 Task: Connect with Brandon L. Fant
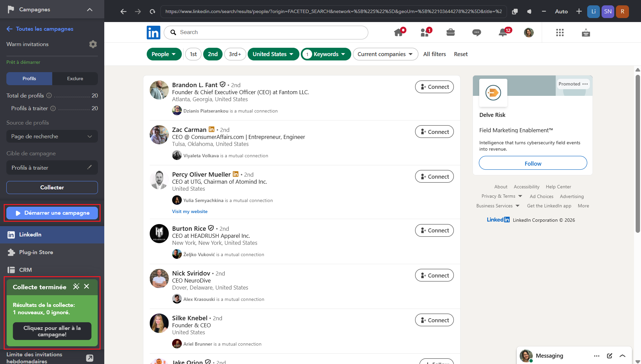click(434, 87)
